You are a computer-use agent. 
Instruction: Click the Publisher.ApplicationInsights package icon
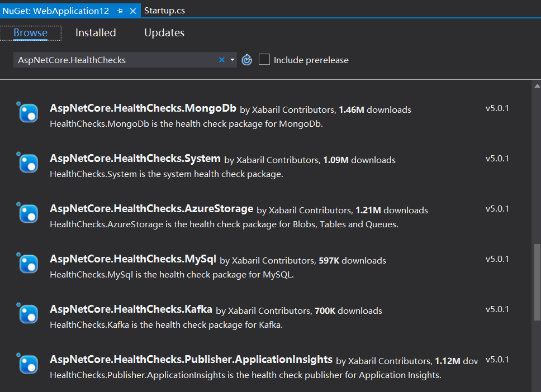click(28, 364)
